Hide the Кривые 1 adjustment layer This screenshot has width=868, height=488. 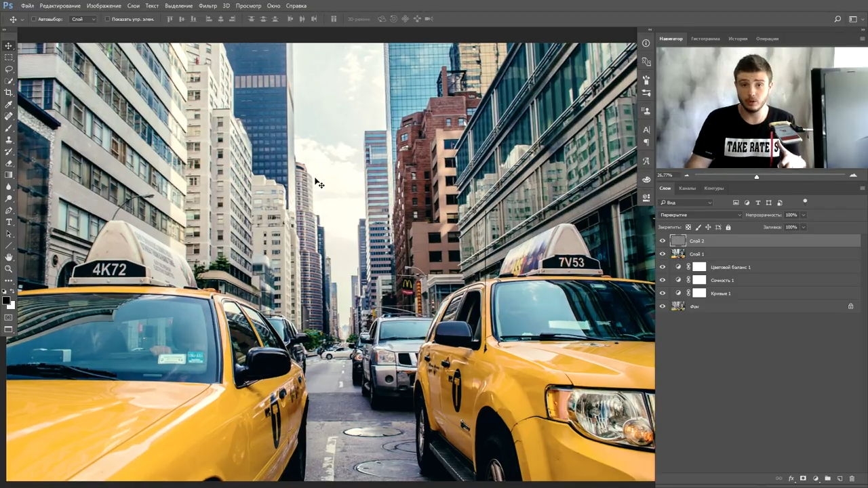pos(663,293)
